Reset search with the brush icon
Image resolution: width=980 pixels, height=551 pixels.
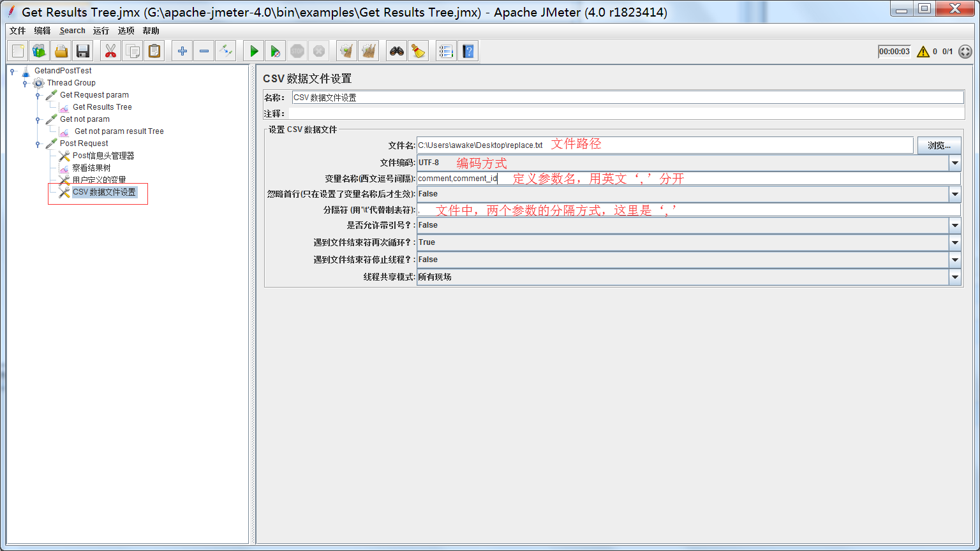tap(419, 51)
